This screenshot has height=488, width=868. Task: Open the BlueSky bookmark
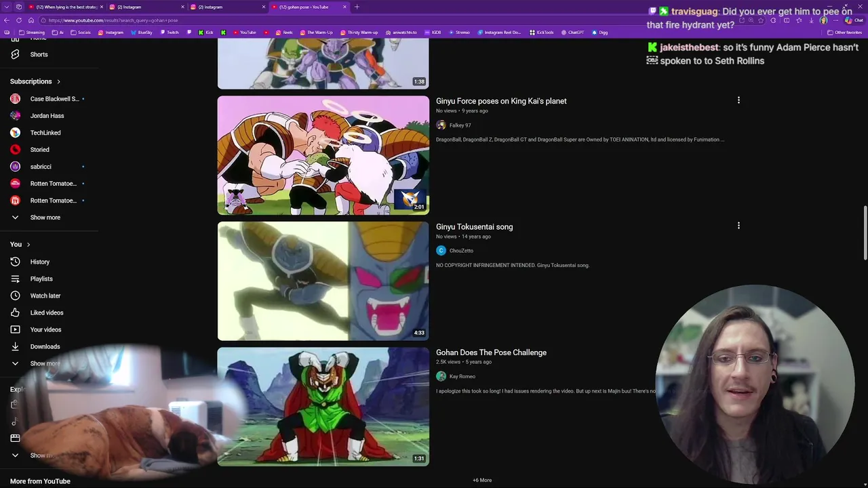(141, 33)
